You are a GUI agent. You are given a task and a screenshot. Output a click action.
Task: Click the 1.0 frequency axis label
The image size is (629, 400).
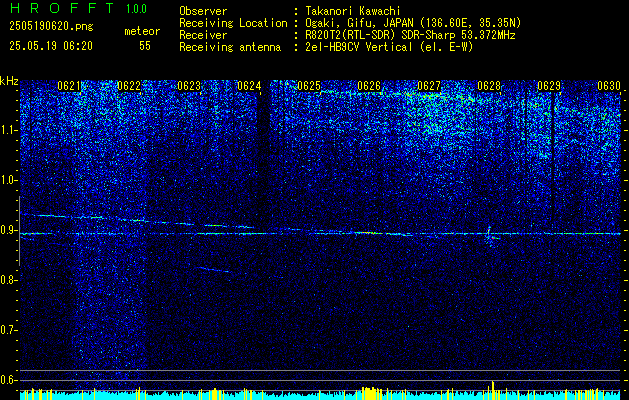8,181
